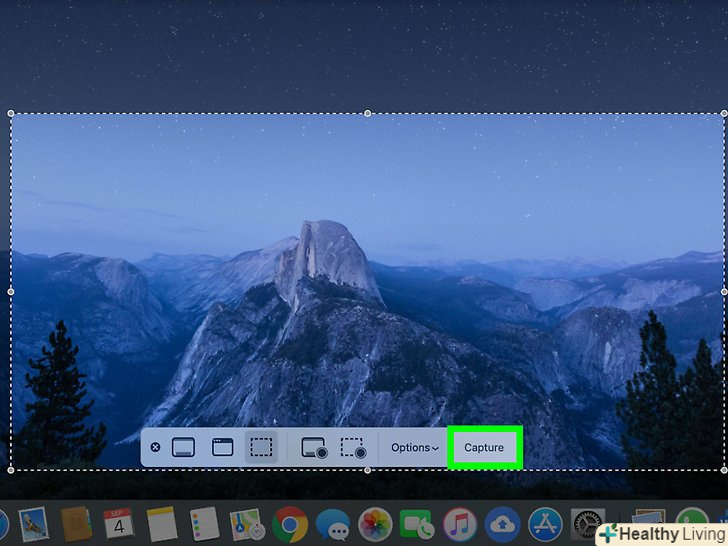Close the screenshot toolbar
The image size is (728, 546).
[155, 448]
